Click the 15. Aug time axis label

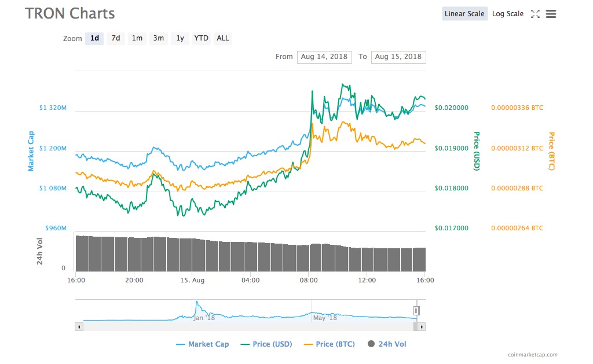click(192, 280)
